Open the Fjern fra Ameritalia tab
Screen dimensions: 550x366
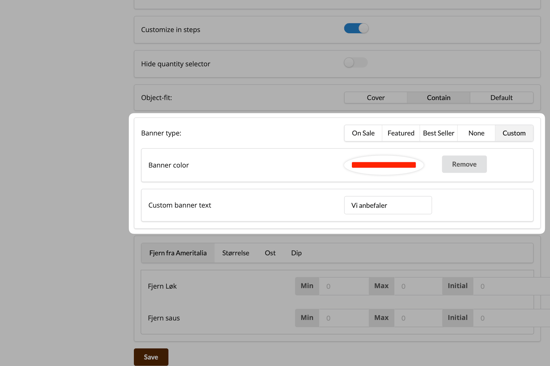[178, 253]
